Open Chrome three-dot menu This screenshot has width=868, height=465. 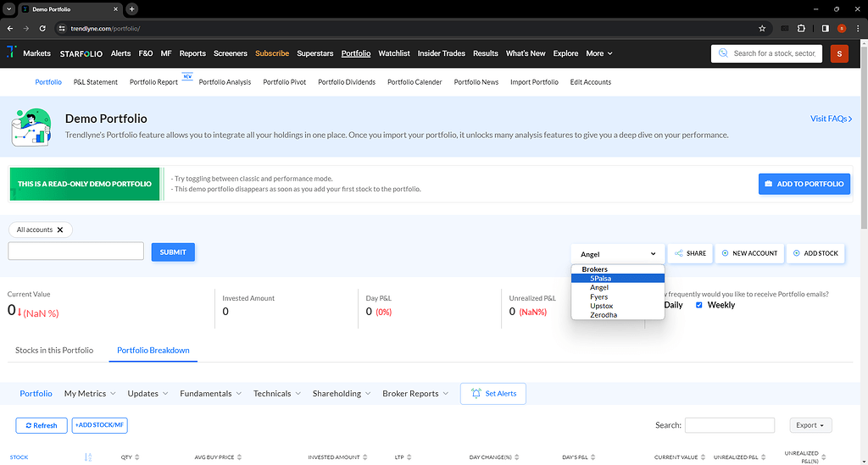pyautogui.click(x=858, y=28)
